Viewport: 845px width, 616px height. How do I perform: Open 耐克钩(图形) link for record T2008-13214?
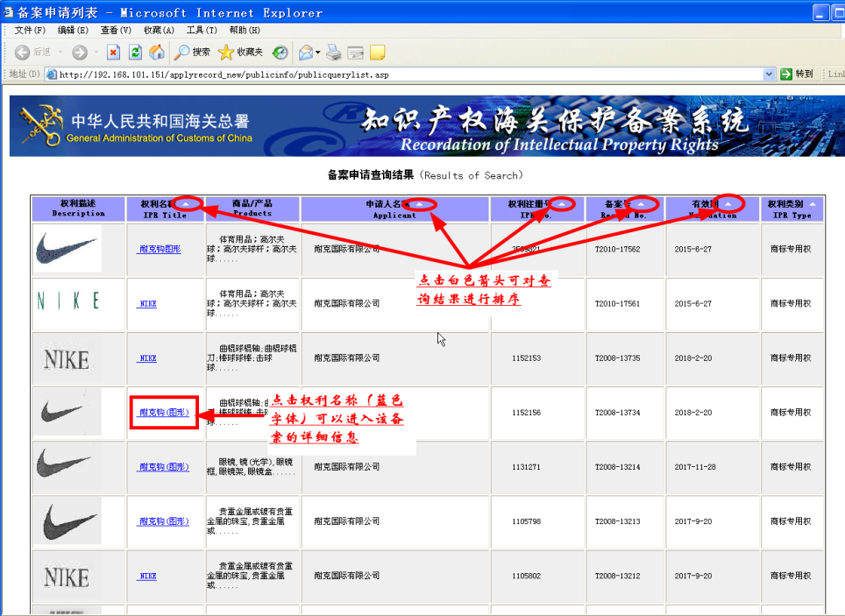(164, 467)
